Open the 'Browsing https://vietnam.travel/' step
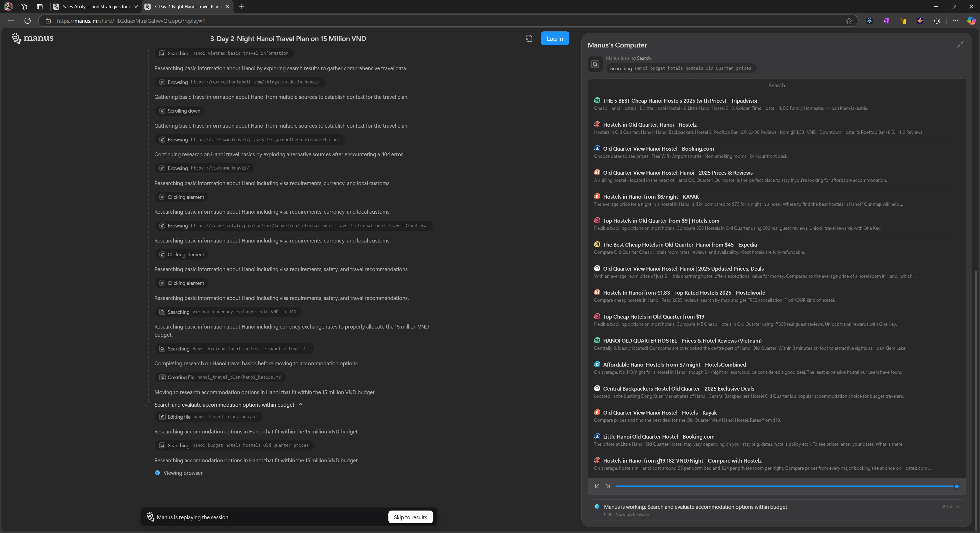 pos(204,168)
